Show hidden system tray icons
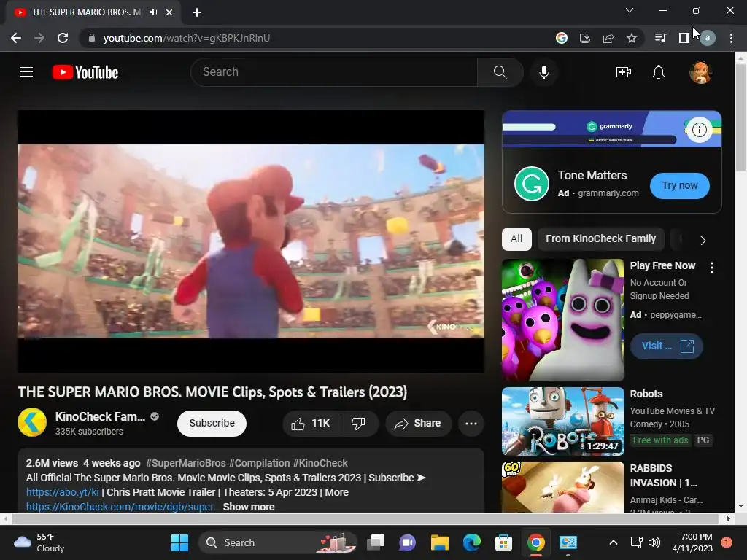The height and width of the screenshot is (560, 747). click(x=614, y=542)
